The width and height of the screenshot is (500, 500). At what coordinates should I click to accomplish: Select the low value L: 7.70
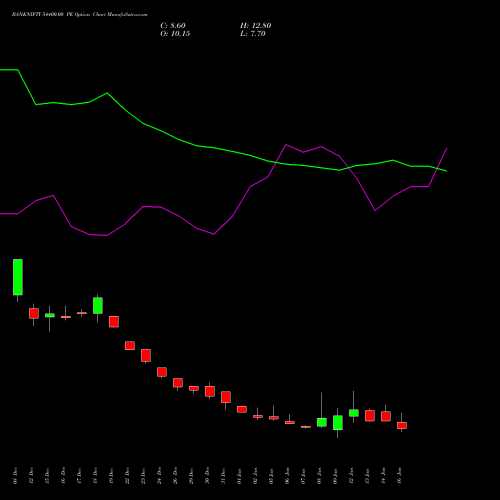(252, 34)
